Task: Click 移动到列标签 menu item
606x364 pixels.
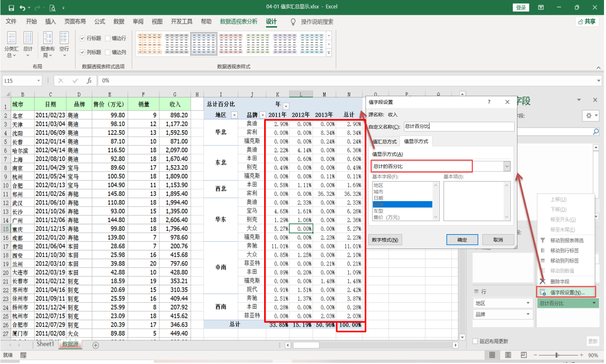Action: pos(564,261)
